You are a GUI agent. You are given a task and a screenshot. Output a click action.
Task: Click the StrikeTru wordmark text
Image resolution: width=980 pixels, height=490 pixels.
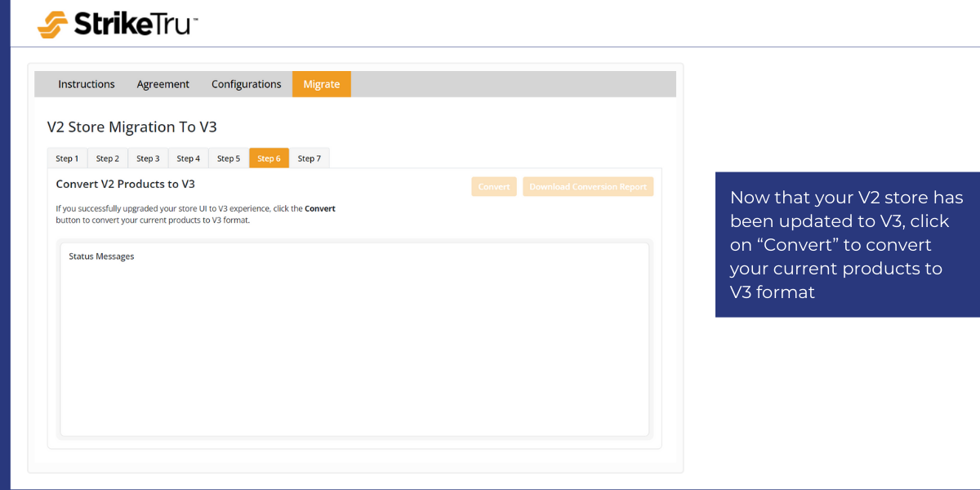coord(135,24)
